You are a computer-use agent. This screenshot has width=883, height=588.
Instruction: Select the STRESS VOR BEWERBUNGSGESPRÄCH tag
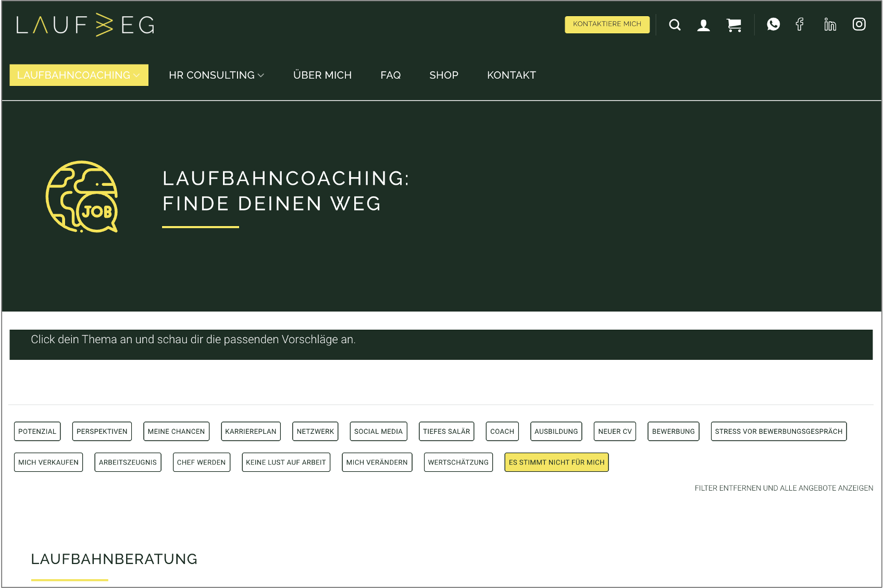[778, 432]
